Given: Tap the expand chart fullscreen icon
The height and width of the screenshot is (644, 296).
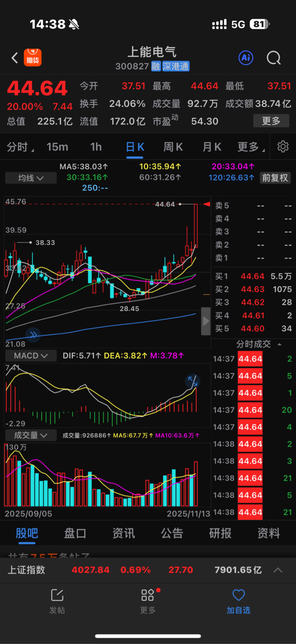Looking at the screenshot, I should (193, 381).
